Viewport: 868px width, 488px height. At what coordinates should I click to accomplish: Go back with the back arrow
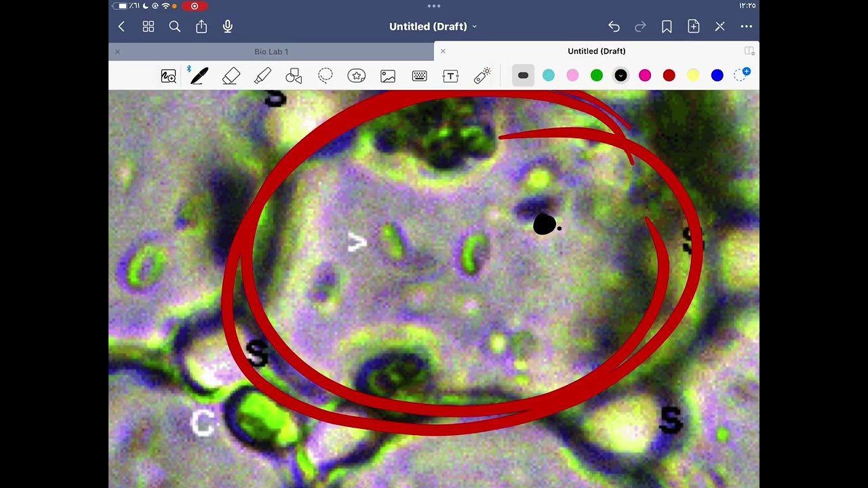(121, 26)
